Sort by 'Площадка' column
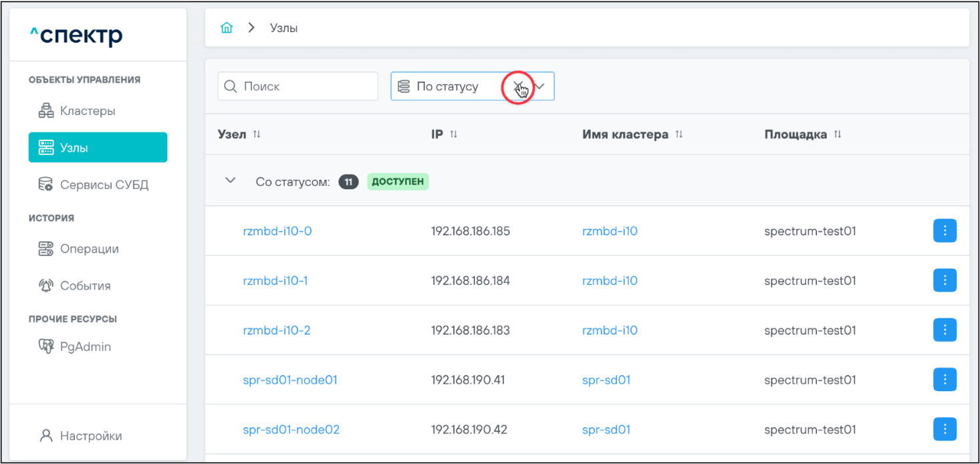 tap(837, 134)
